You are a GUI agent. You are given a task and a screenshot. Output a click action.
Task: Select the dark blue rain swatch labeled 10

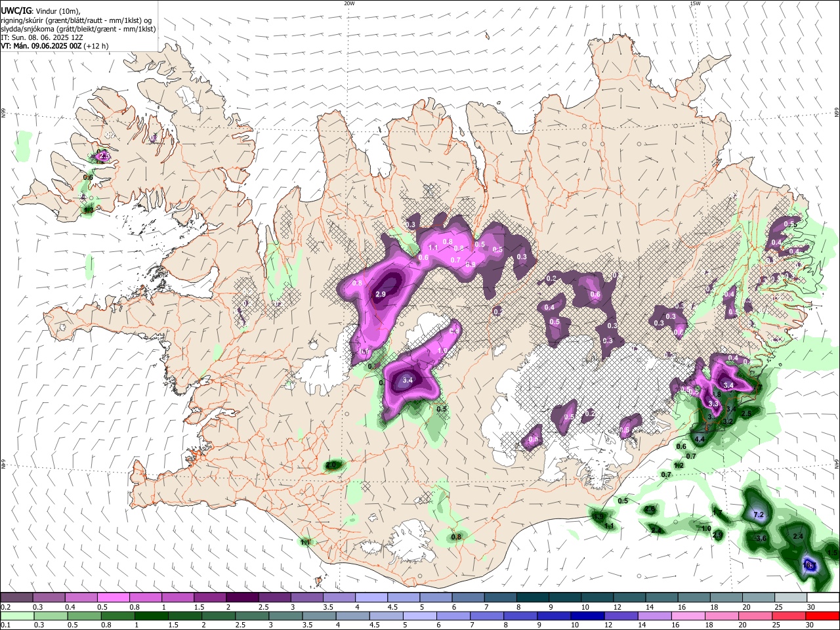(x=586, y=616)
